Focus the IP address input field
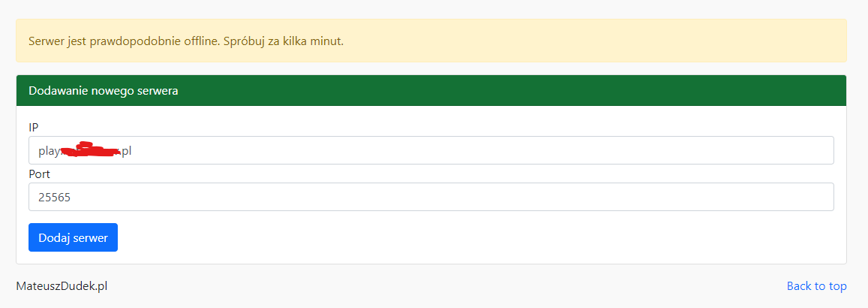The width and height of the screenshot is (868, 308). pyautogui.click(x=431, y=150)
